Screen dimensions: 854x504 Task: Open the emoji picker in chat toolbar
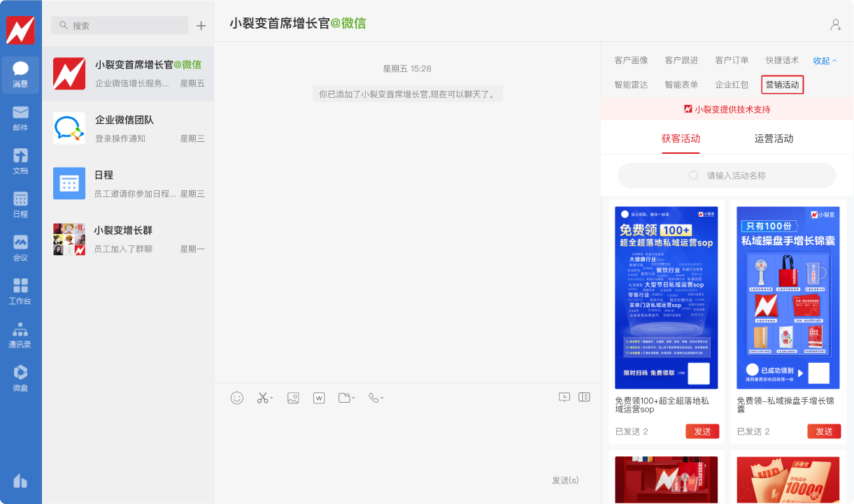click(x=237, y=398)
